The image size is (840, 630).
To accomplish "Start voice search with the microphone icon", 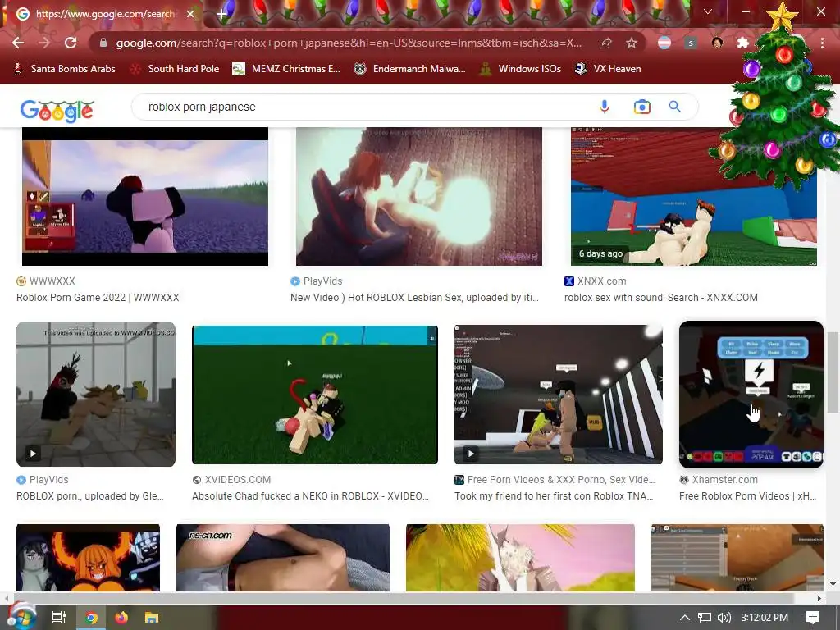I will 605,107.
